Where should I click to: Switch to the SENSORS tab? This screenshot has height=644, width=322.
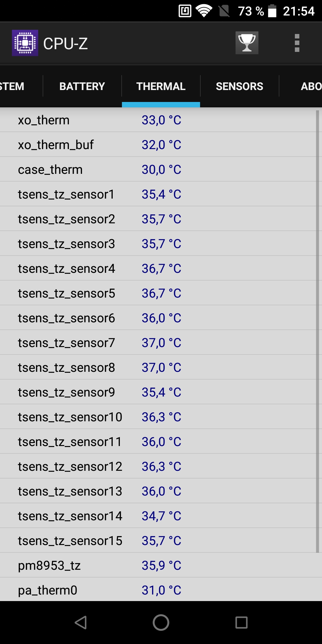click(240, 86)
